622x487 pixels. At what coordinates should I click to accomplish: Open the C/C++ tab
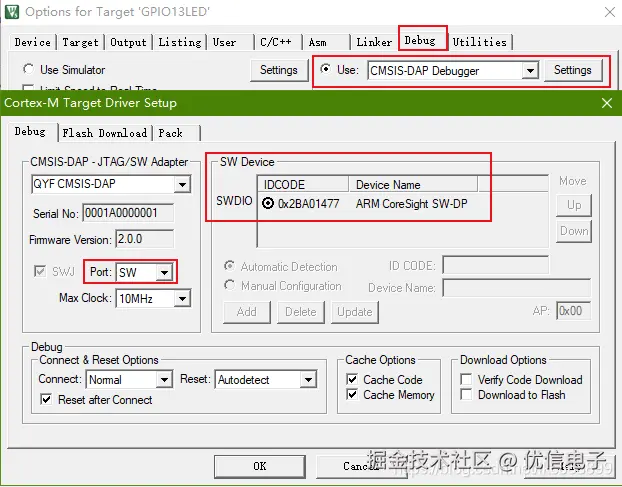(x=276, y=42)
